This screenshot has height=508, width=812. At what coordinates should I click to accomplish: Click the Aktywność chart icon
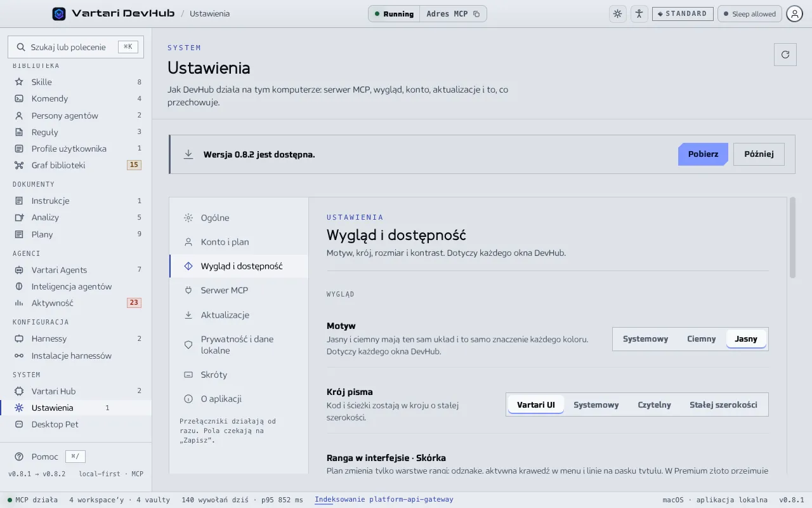(19, 303)
